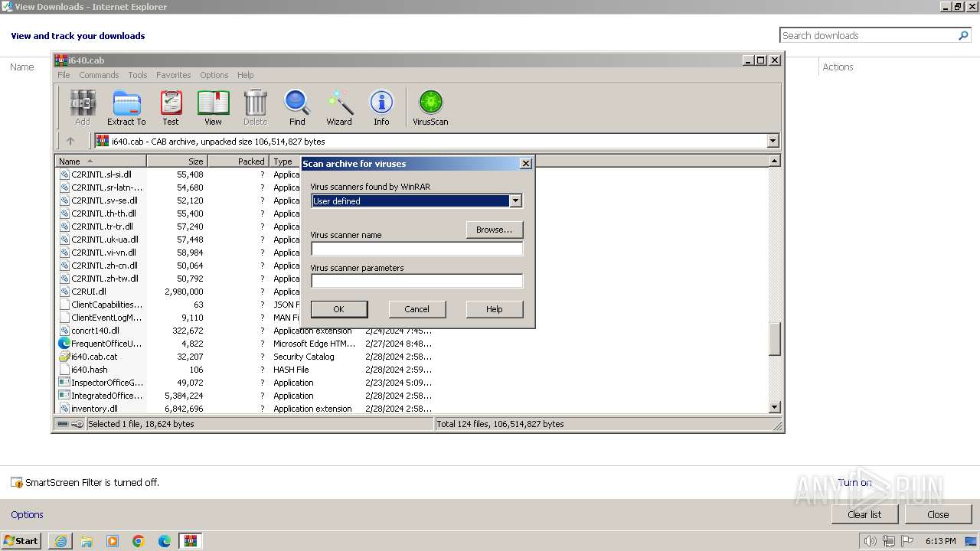The image size is (980, 551).
Task: Open Windows Explorer folder taskbar icon
Action: 87,541
